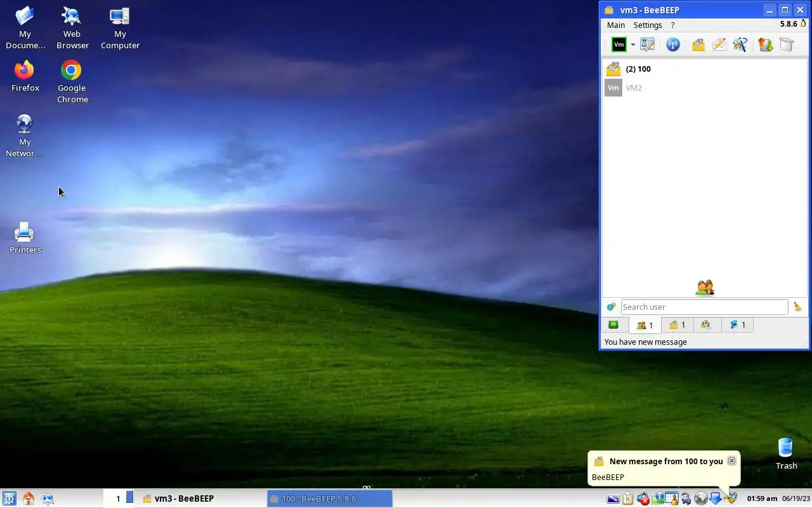Click the 06/19/23 date on the taskbar
The width and height of the screenshot is (812, 508).
tap(796, 498)
